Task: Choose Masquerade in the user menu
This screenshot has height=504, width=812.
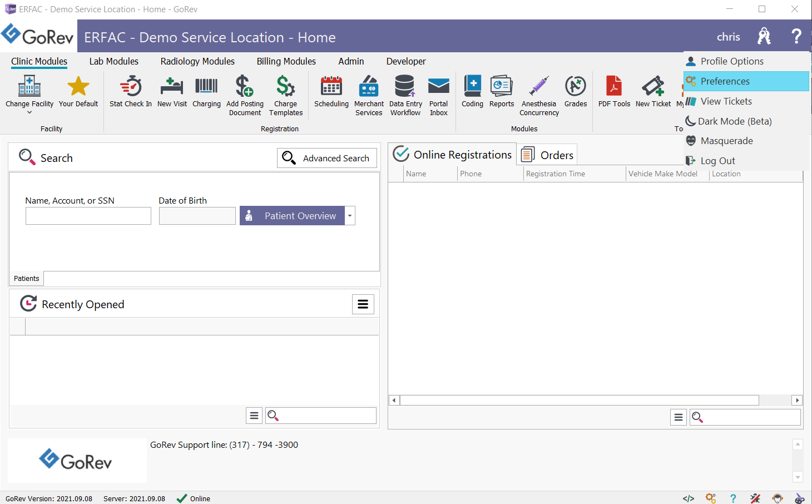Action: point(746,141)
